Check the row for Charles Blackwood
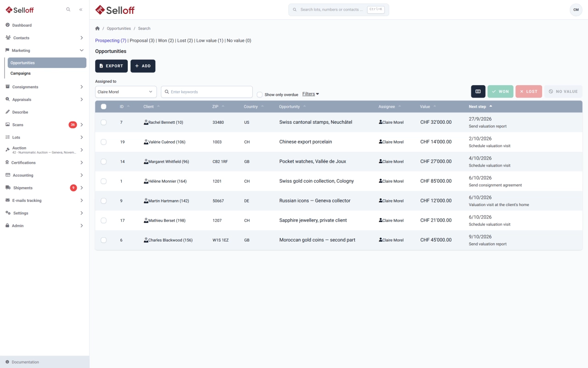This screenshot has width=588, height=368. point(103,240)
